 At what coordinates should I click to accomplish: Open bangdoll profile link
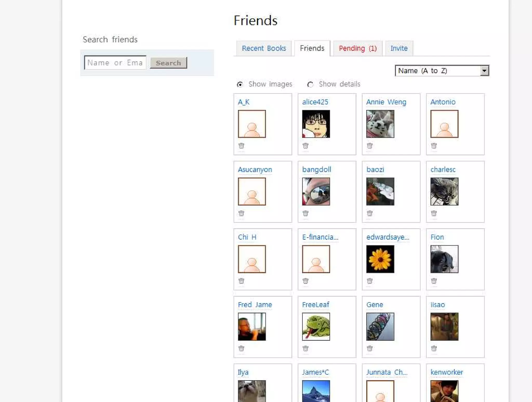click(x=316, y=170)
